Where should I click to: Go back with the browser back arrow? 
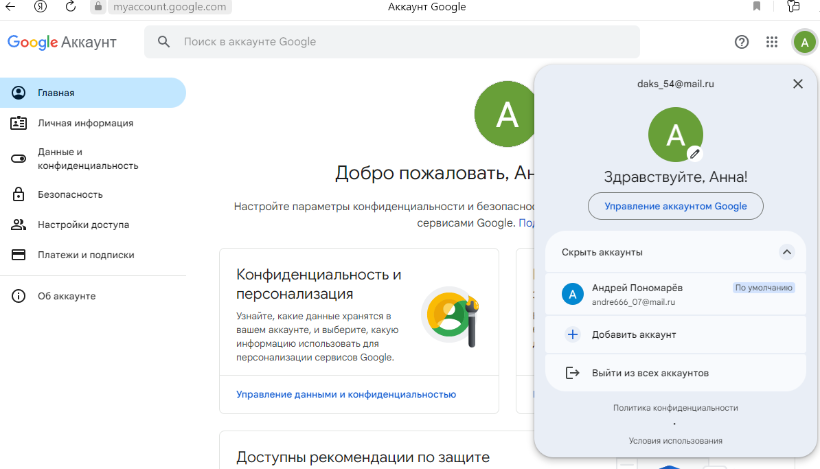point(10,6)
